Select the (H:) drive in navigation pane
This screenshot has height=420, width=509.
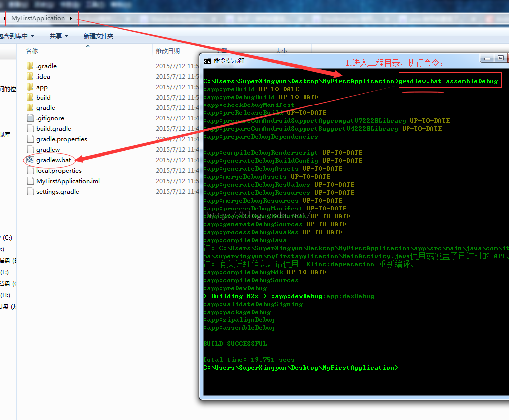[x=5, y=295]
